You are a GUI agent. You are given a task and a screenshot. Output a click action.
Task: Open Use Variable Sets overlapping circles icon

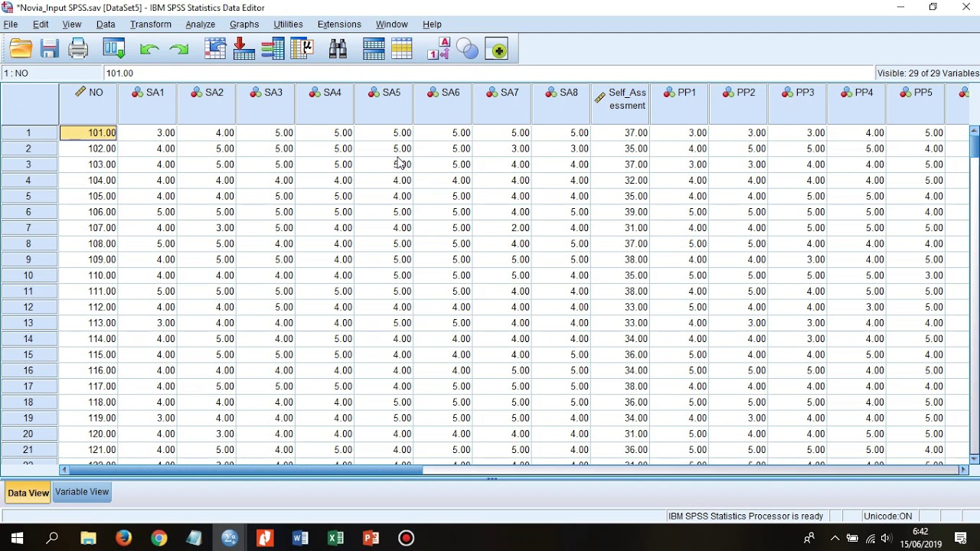(x=467, y=49)
